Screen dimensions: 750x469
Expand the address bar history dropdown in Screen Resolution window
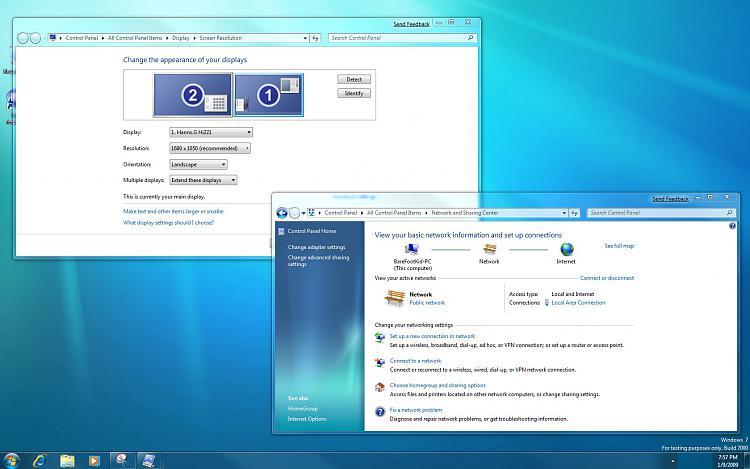tap(305, 38)
